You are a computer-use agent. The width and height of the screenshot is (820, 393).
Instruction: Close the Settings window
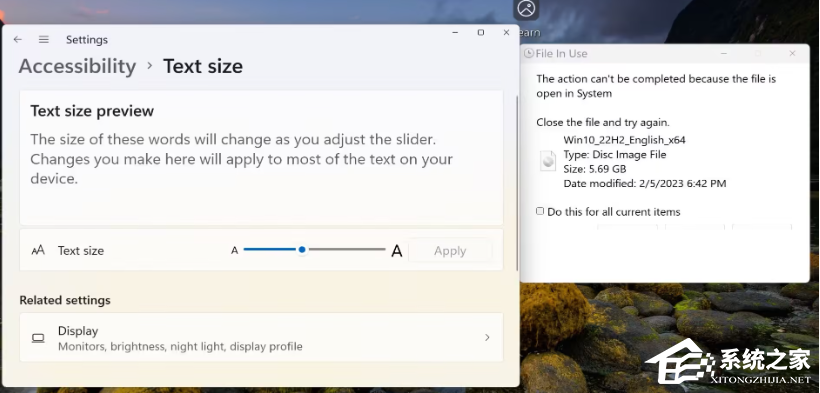coord(506,32)
